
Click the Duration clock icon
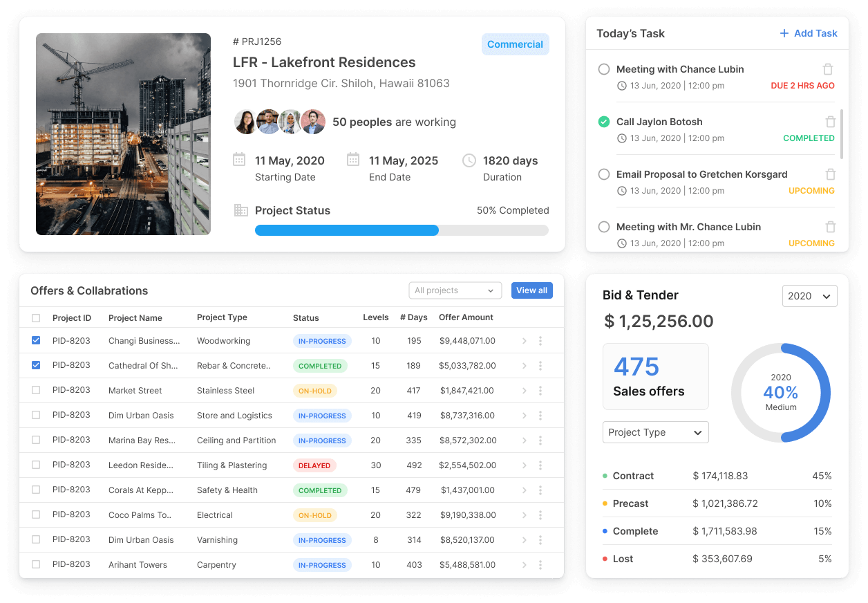(x=469, y=160)
